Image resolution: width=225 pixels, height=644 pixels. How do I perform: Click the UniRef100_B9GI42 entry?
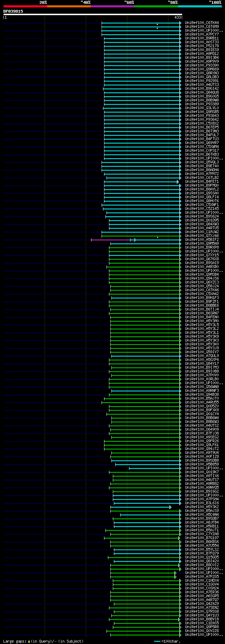202,88
